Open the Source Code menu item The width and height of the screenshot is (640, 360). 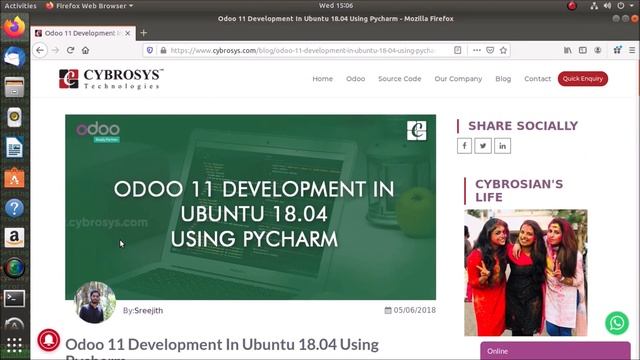(400, 79)
